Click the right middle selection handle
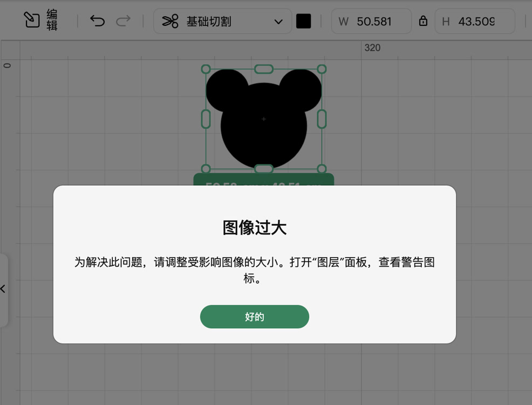Viewport: 532px width, 405px height. pyautogui.click(x=322, y=119)
